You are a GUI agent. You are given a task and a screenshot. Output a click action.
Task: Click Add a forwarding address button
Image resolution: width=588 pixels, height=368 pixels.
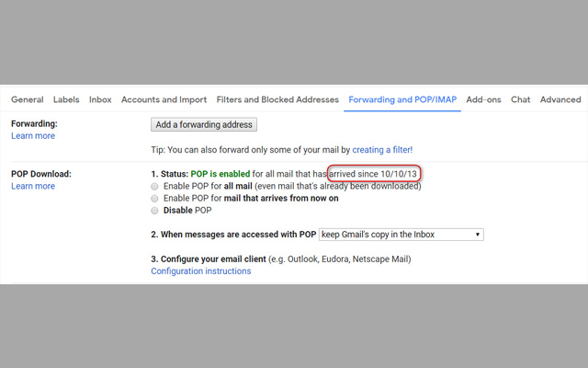[x=203, y=124]
